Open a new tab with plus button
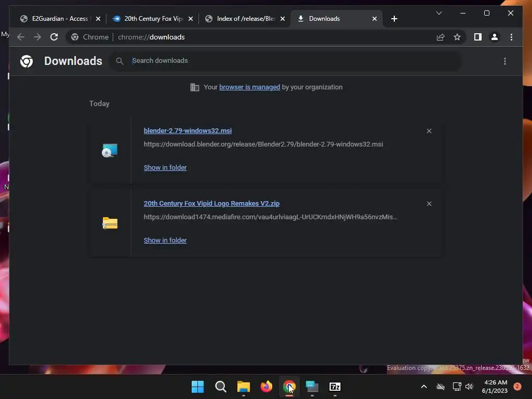This screenshot has width=532, height=399. 394,19
